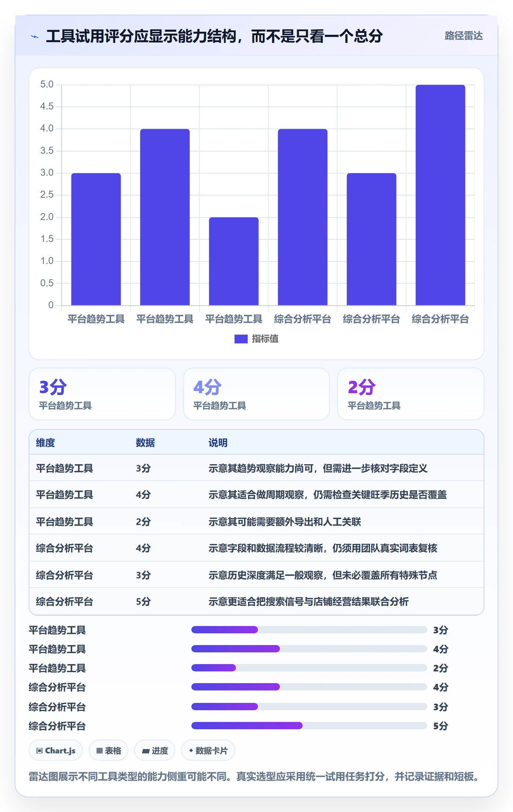The image size is (513, 812).
Task: Click the 路径雷达 label in header
Action: coord(464,36)
